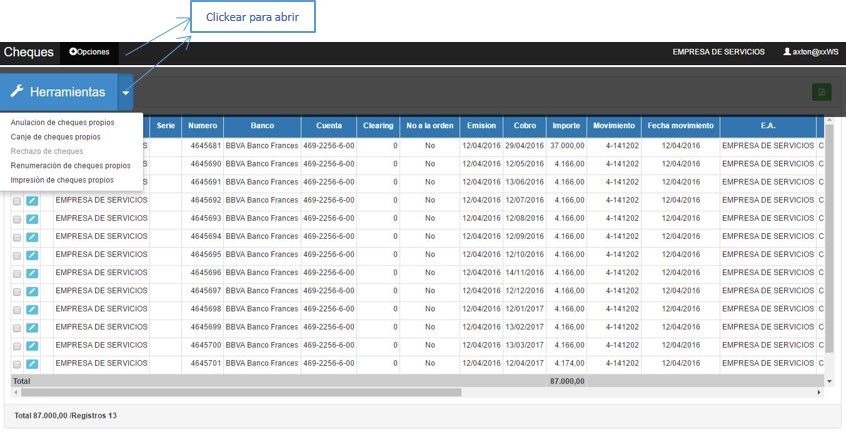
Task: Tick the checkbox for cheque 4645699
Action: 16,327
